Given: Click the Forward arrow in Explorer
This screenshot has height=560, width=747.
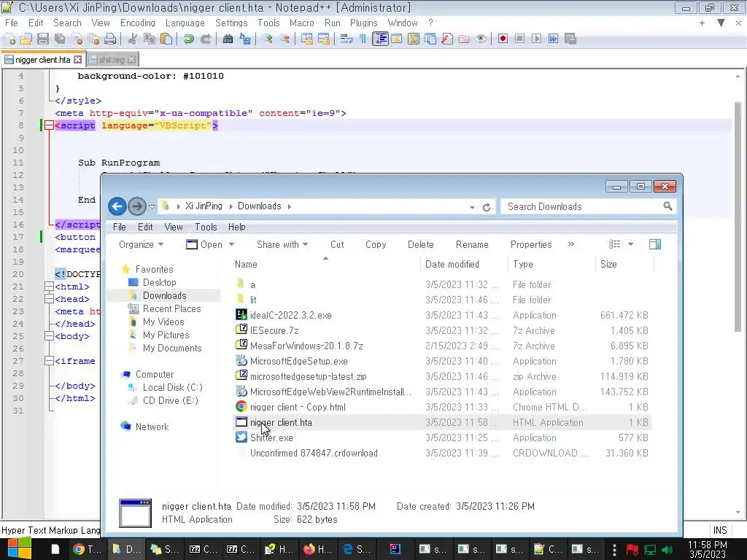Looking at the screenshot, I should [x=137, y=206].
